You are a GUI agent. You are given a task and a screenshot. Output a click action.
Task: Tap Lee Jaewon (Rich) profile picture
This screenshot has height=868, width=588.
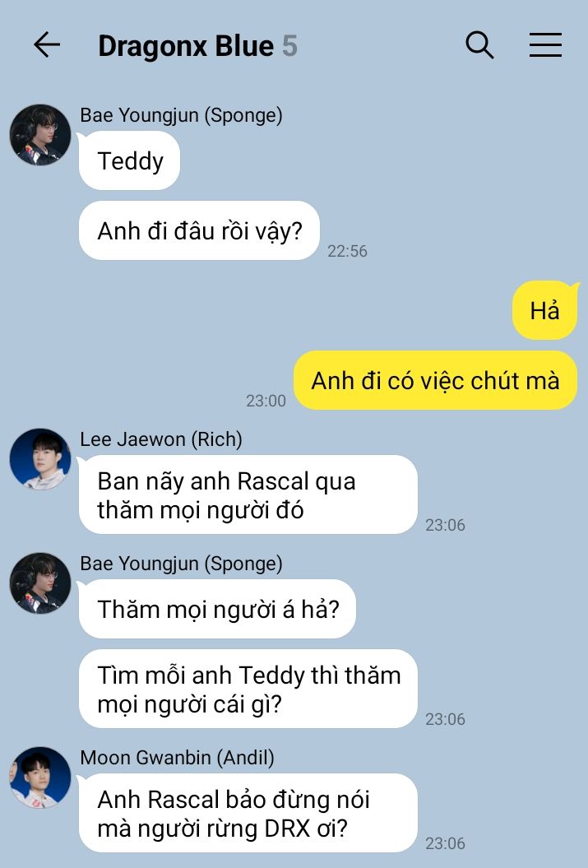[39, 458]
